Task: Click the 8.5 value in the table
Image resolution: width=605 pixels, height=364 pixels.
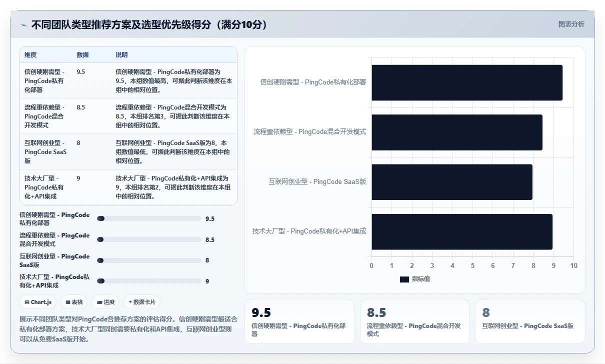Action: tap(80, 107)
